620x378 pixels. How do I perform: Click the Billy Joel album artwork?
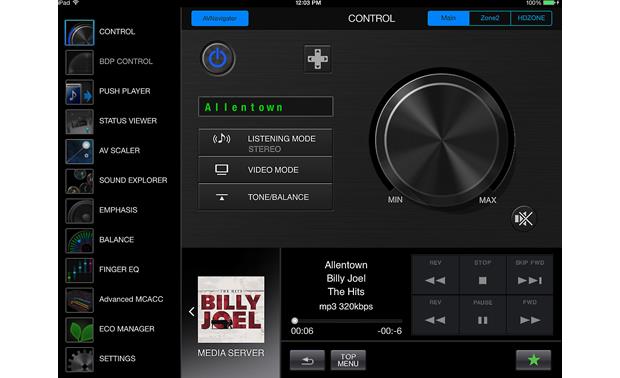tap(231, 309)
